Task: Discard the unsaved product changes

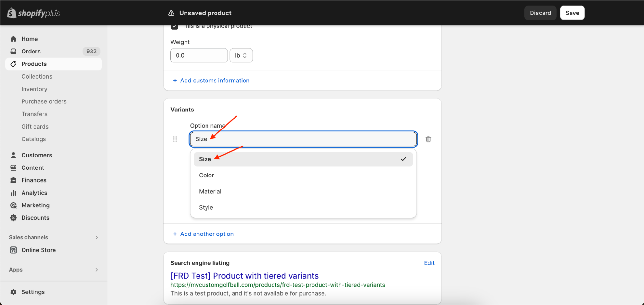Action: pyautogui.click(x=540, y=13)
